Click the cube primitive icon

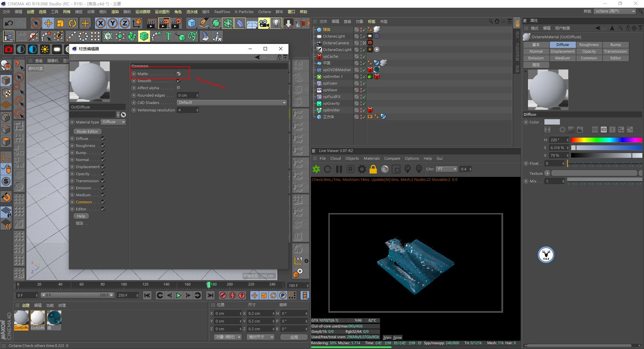tap(192, 23)
